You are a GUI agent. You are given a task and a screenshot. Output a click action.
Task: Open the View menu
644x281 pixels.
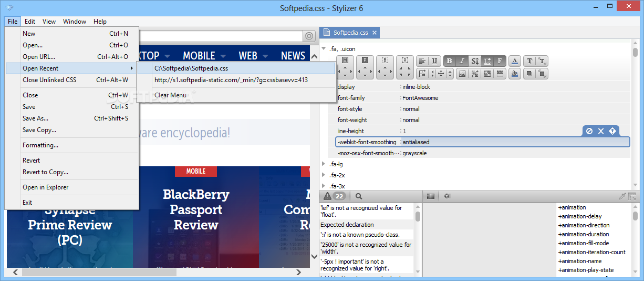click(x=49, y=22)
